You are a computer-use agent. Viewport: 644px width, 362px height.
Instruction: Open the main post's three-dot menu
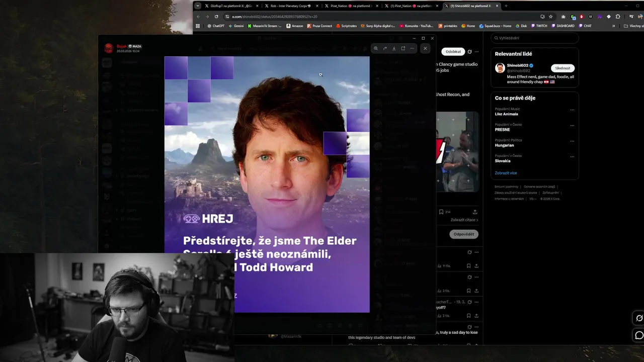click(476, 51)
